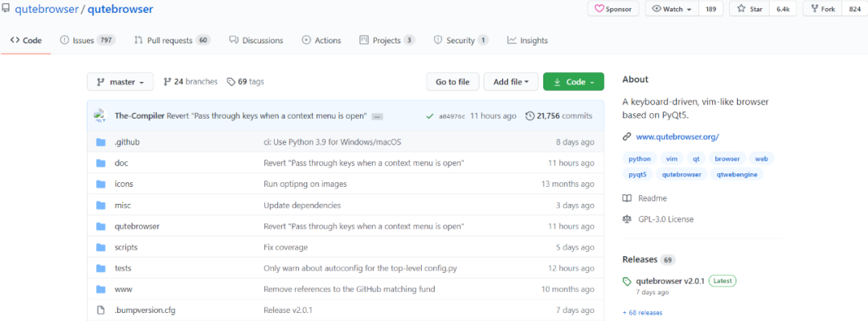The height and width of the screenshot is (321, 868).
Task: Open the doc folder
Action: [x=121, y=163]
